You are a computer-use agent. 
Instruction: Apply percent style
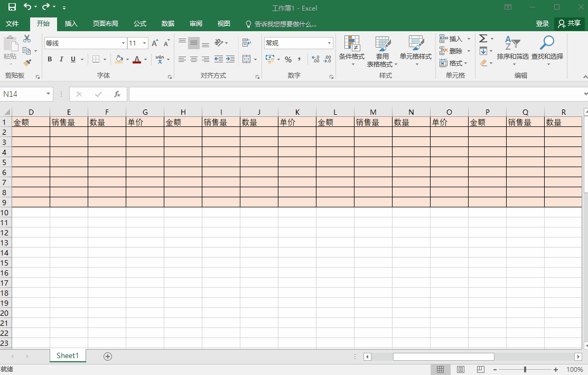coord(288,59)
